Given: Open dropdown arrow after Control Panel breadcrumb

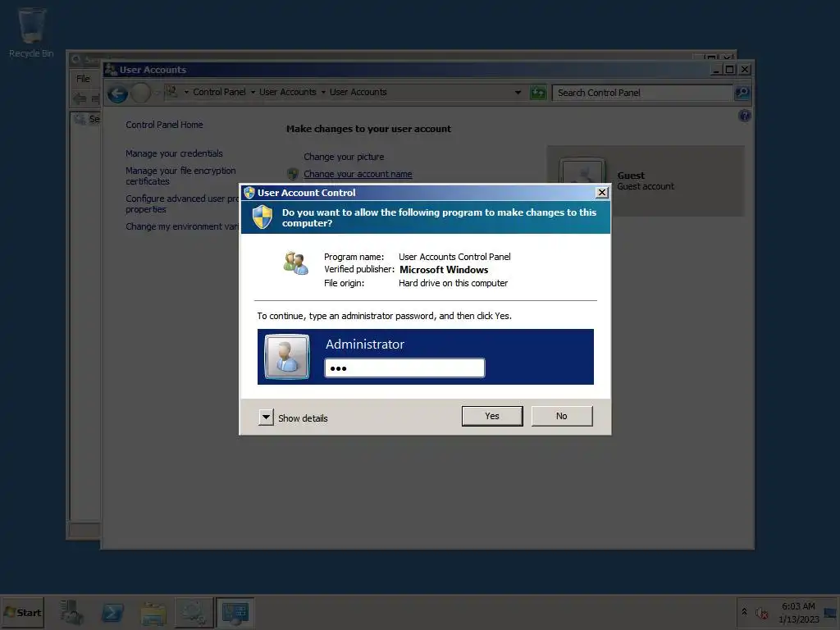Looking at the screenshot, I should pyautogui.click(x=253, y=92).
